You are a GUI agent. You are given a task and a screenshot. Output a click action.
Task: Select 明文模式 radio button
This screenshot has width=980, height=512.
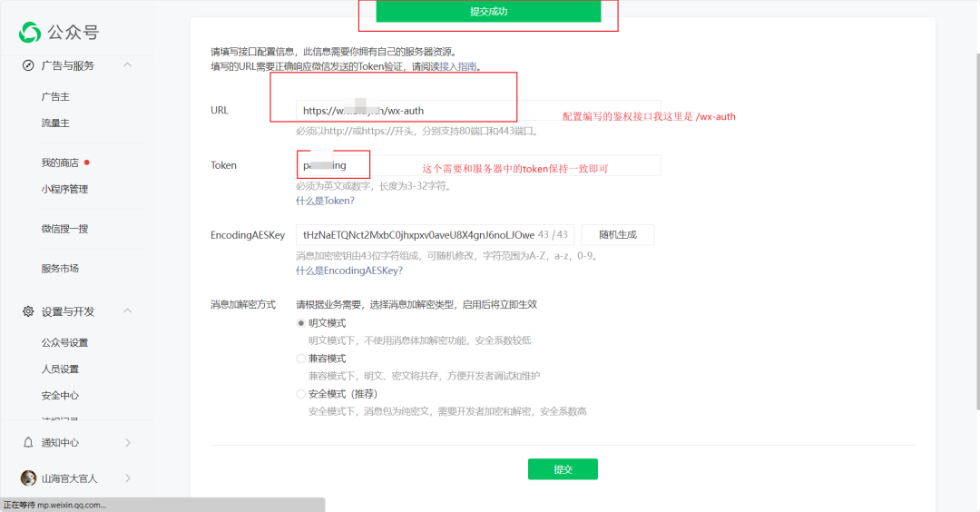coord(300,323)
